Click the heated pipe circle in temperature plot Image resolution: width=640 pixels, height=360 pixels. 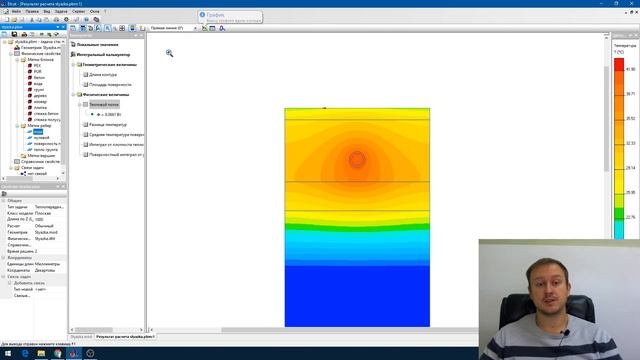pyautogui.click(x=357, y=160)
